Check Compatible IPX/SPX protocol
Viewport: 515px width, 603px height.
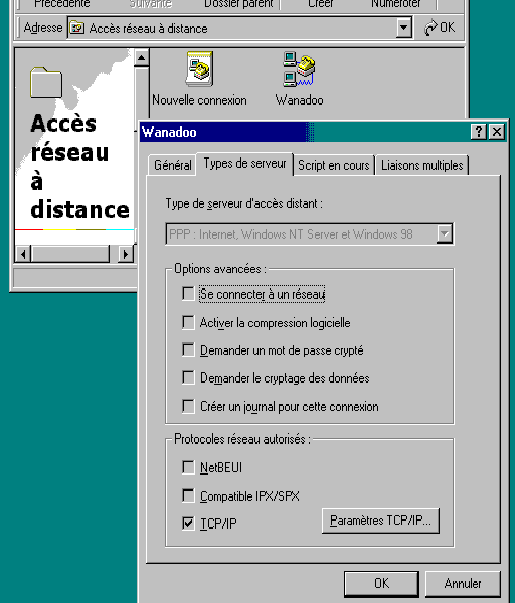point(188,496)
